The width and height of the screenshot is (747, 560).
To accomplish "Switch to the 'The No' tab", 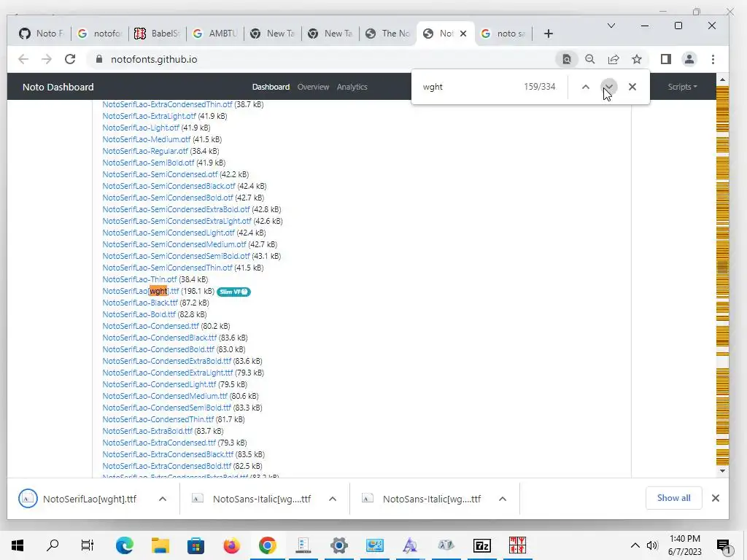I will [x=388, y=34].
